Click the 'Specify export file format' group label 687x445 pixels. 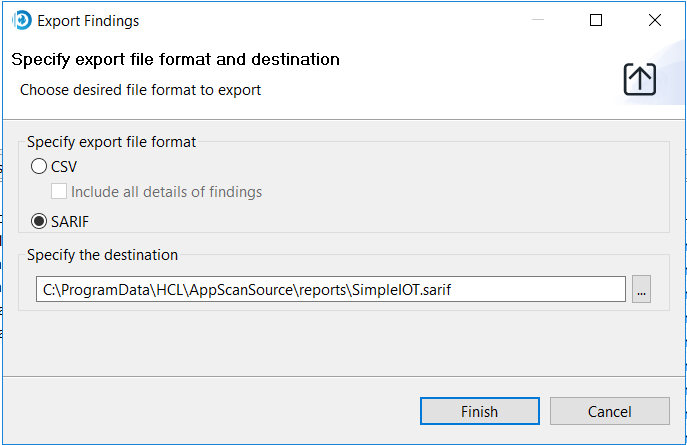pyautogui.click(x=111, y=142)
